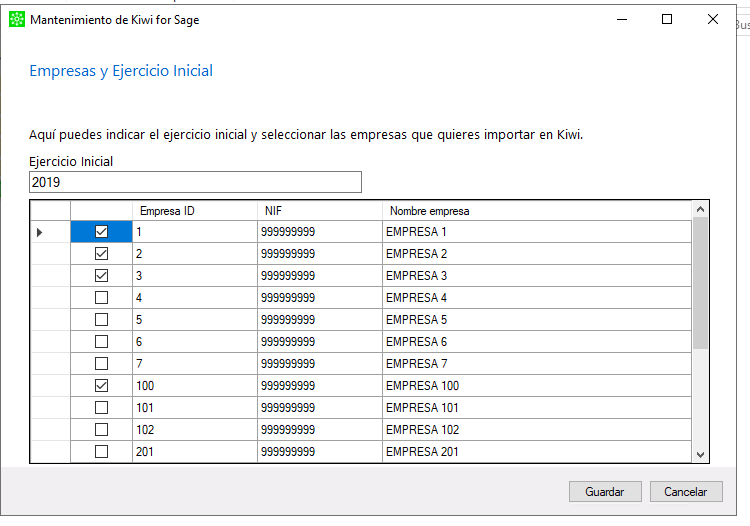Click the green Kiwi app icon in title bar
Screen dimensions: 750x526
point(17,19)
